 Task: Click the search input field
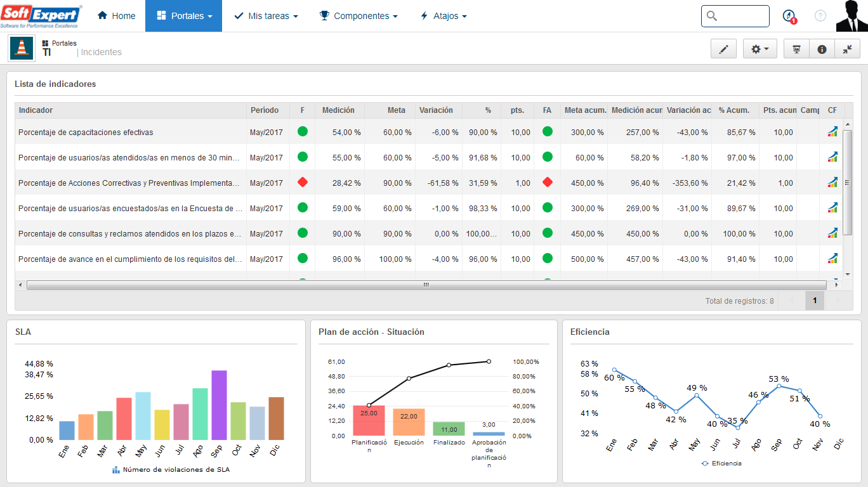tap(735, 16)
